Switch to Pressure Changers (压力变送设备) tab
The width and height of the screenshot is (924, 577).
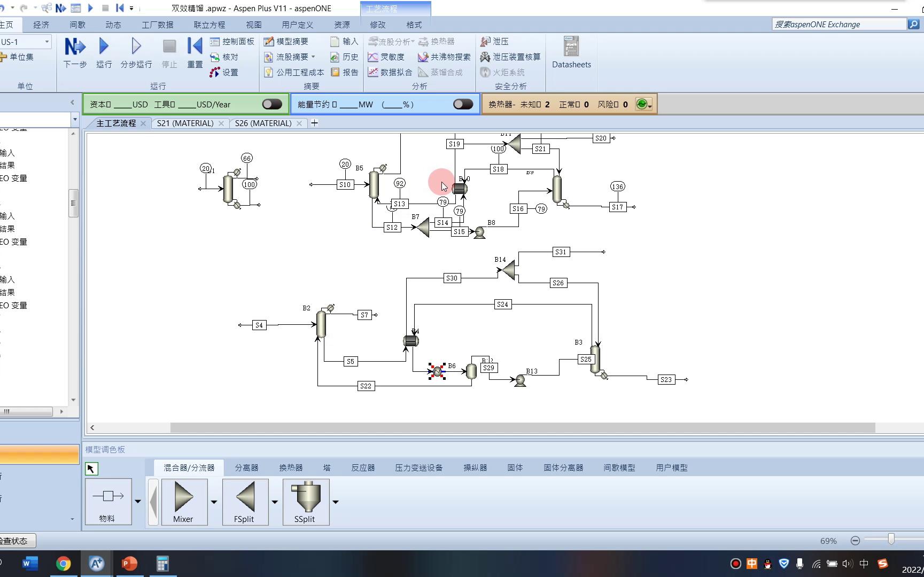[419, 467]
